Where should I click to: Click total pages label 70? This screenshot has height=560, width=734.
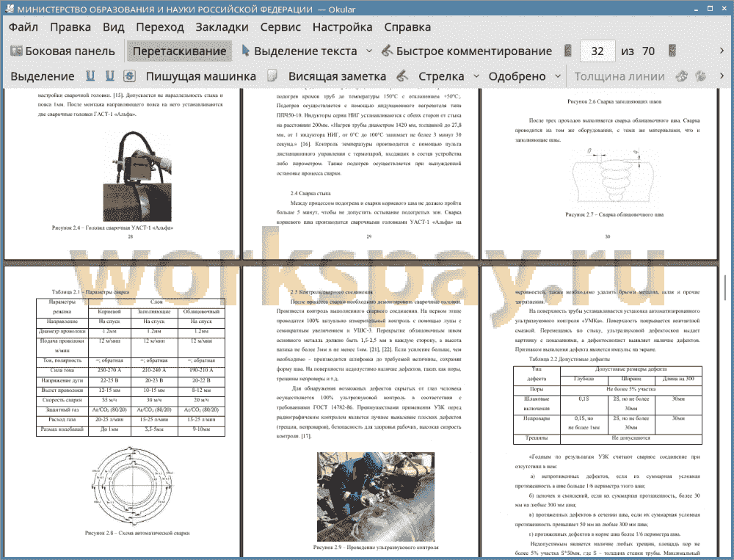pyautogui.click(x=648, y=51)
